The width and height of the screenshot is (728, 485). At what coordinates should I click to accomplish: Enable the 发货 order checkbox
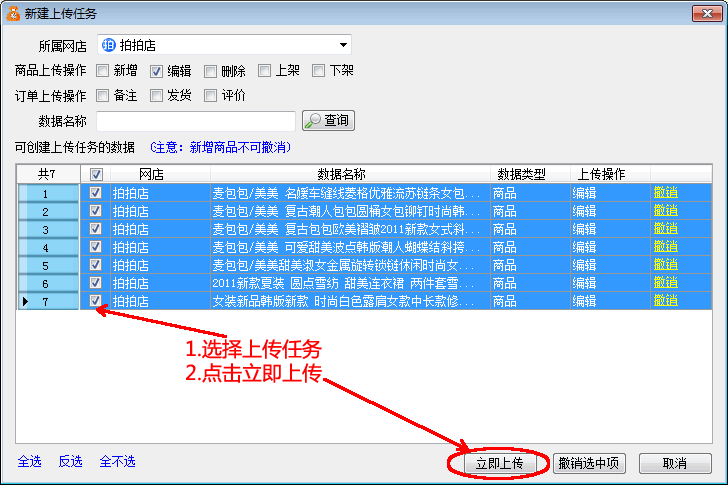pyautogui.click(x=156, y=96)
